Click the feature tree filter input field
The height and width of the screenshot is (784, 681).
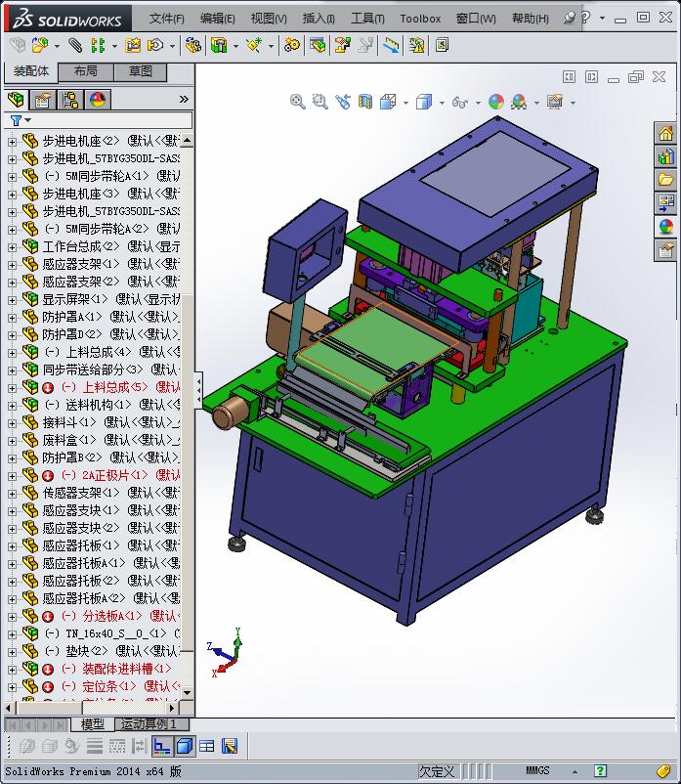(99, 120)
